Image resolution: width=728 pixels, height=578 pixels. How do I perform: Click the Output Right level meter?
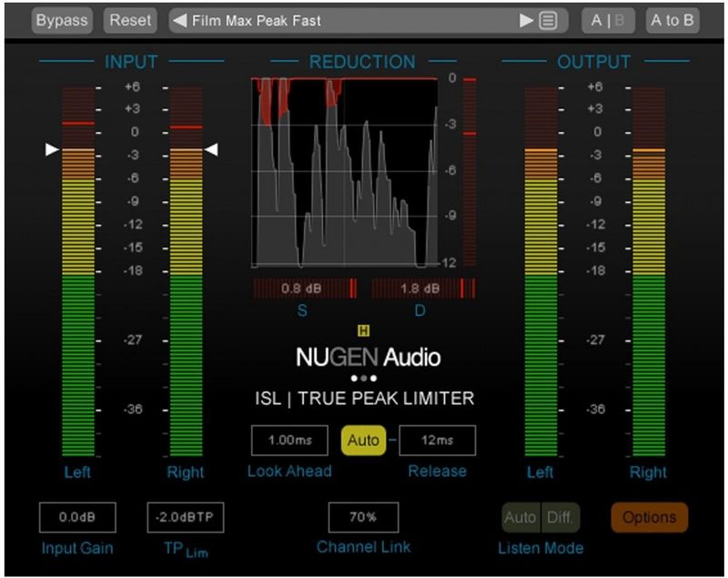[x=649, y=271]
